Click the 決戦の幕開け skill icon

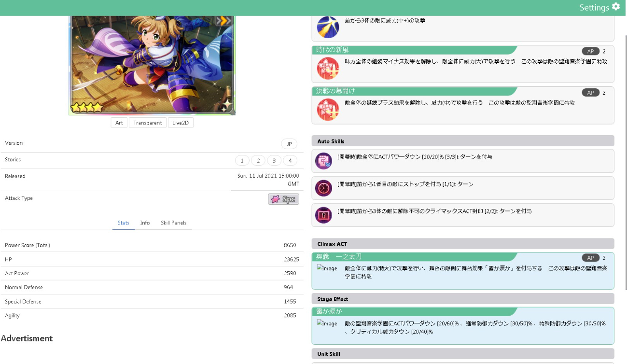(x=328, y=110)
